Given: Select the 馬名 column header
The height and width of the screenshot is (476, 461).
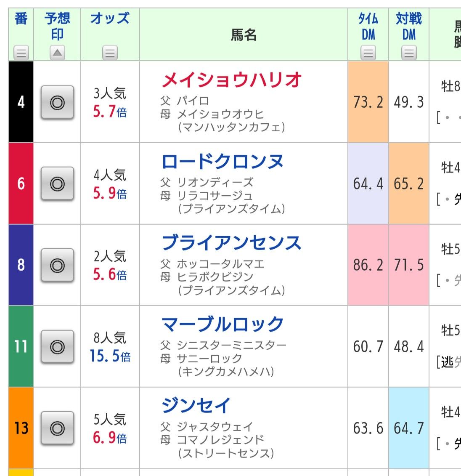Looking at the screenshot, I should coord(244,35).
